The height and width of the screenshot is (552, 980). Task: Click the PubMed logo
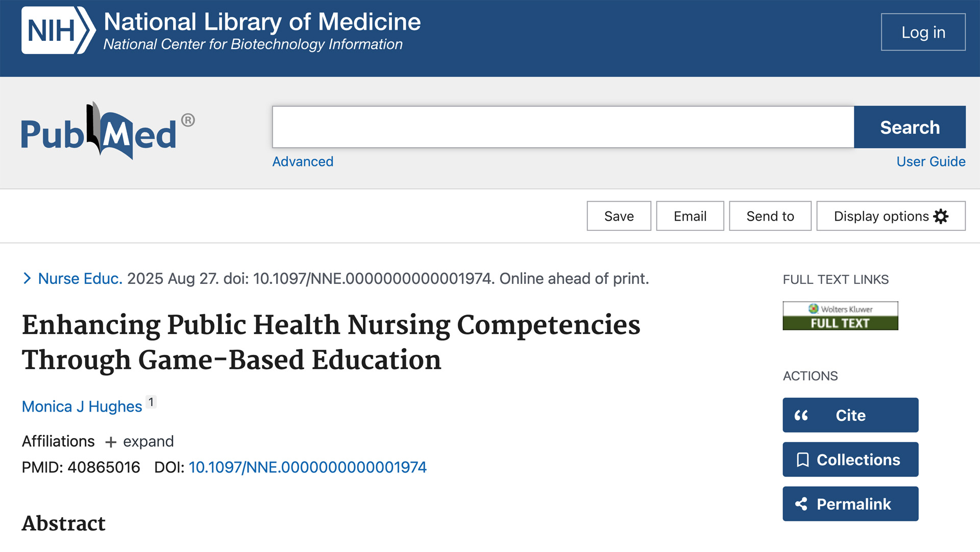click(x=108, y=131)
